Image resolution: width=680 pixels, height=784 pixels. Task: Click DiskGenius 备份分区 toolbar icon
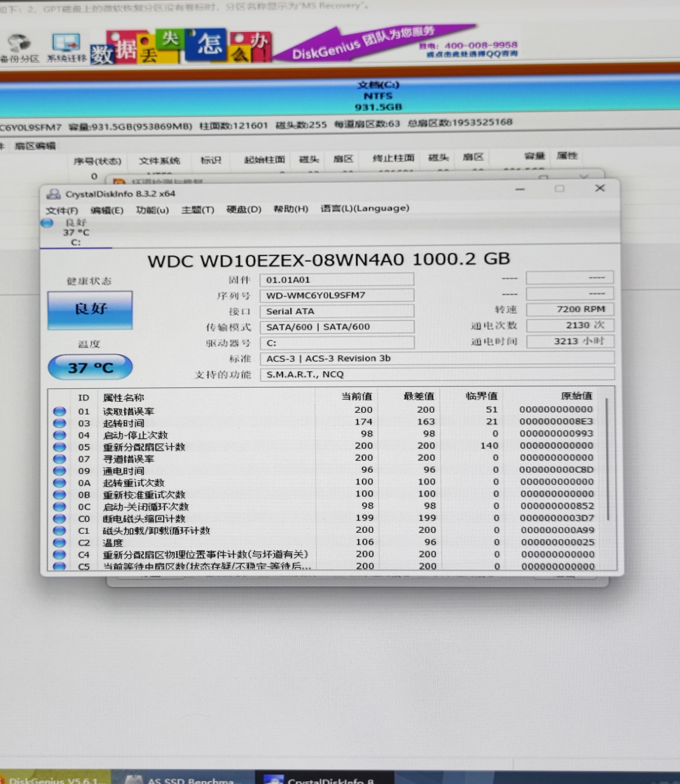pos(19,48)
